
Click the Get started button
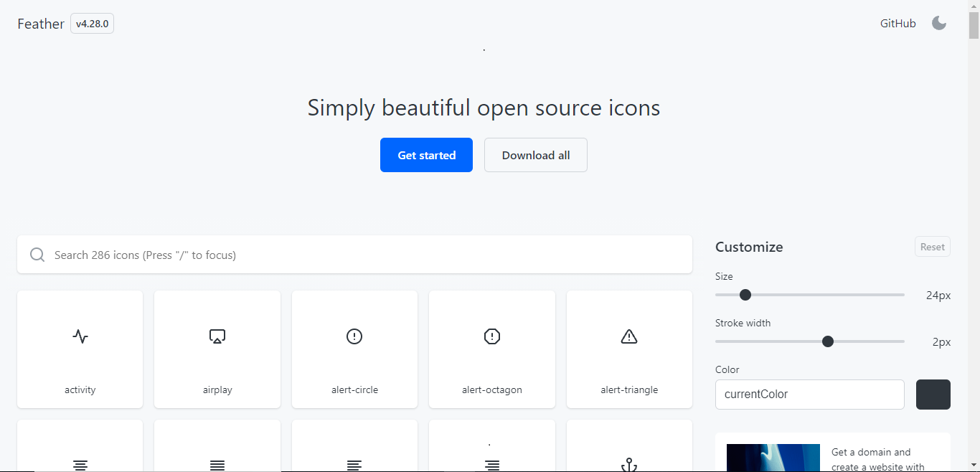[426, 155]
